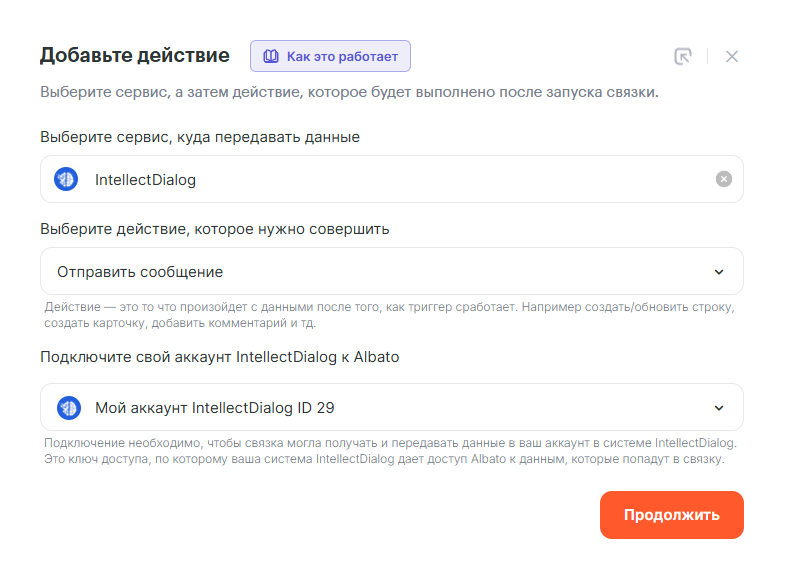Expand the account dropdown chevron
This screenshot has height=578, width=786.
718,407
